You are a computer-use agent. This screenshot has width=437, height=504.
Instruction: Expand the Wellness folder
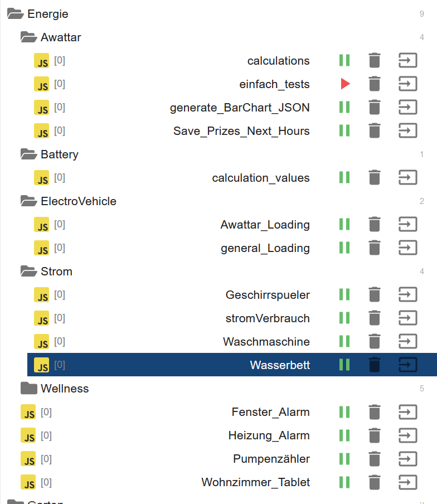(x=28, y=388)
